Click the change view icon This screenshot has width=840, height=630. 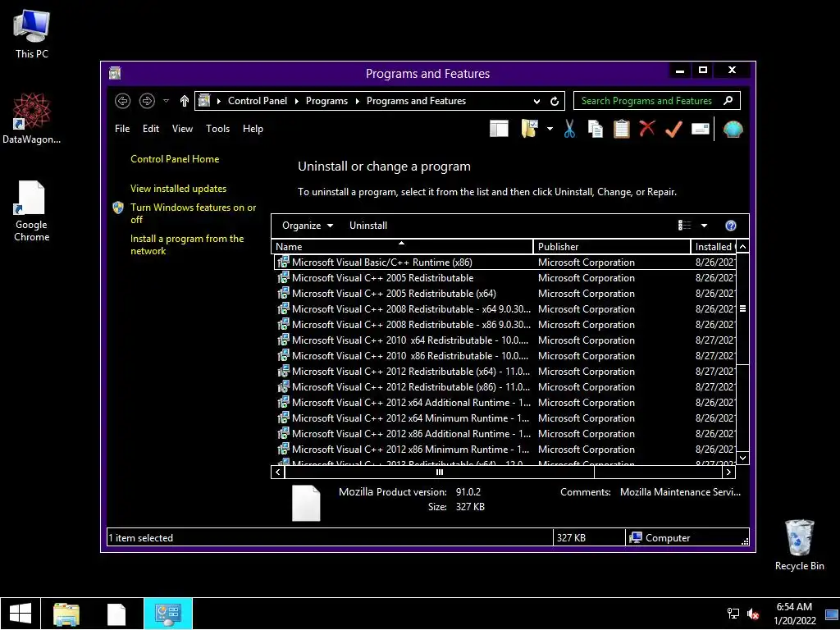(x=685, y=226)
